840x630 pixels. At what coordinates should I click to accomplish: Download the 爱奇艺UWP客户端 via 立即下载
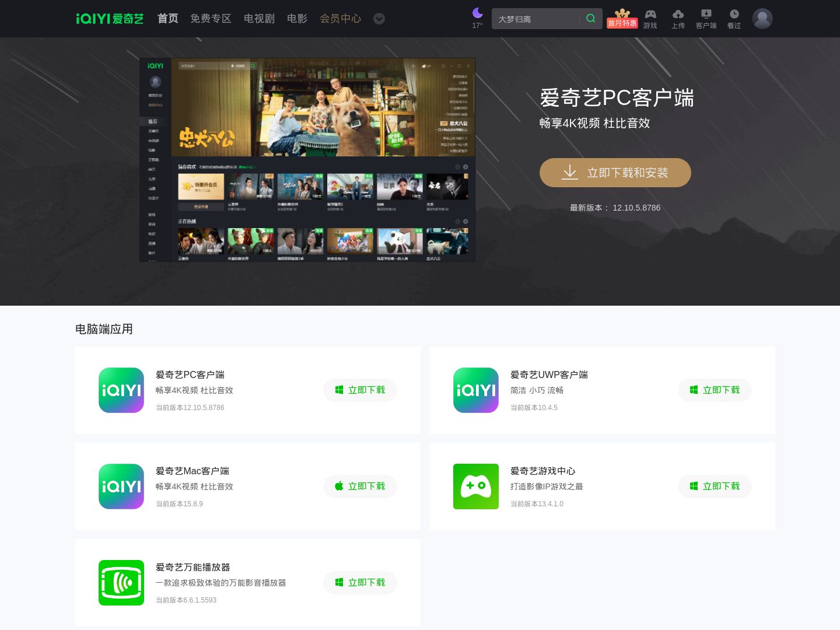point(715,390)
